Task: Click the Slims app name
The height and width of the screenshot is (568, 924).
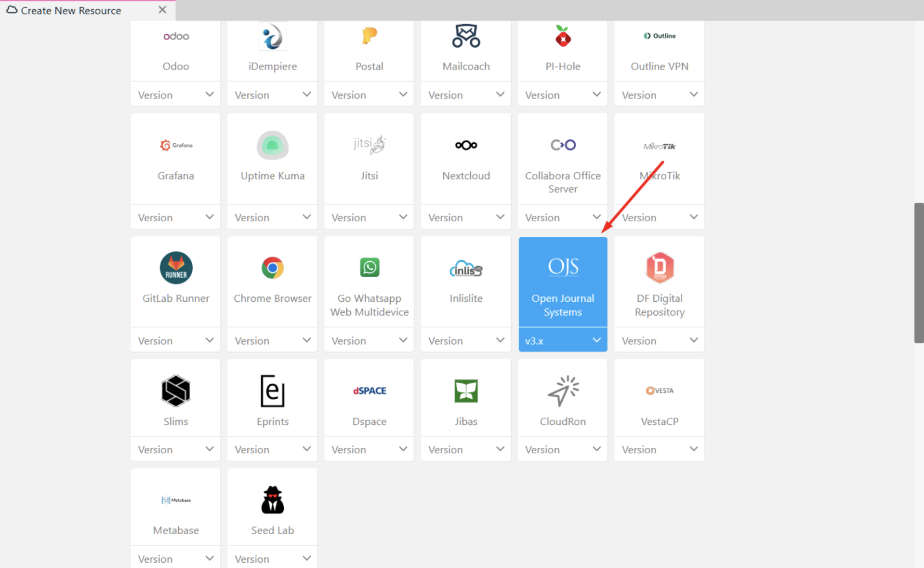Action: (x=176, y=421)
